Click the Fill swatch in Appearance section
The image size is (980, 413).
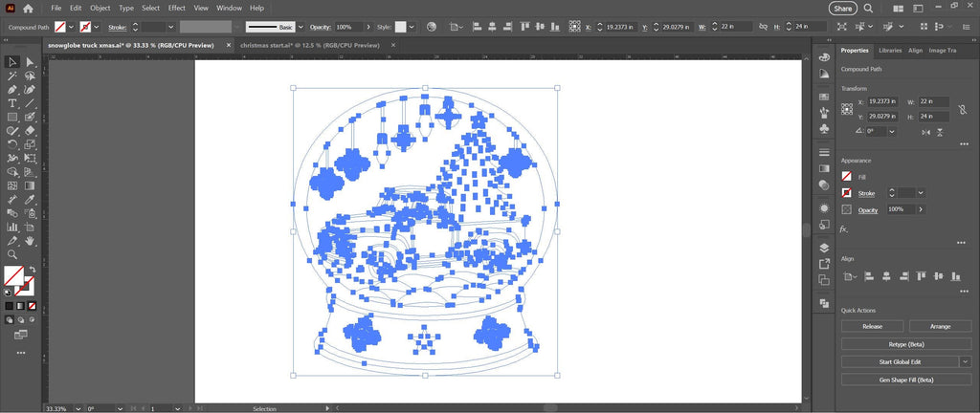[846, 177]
